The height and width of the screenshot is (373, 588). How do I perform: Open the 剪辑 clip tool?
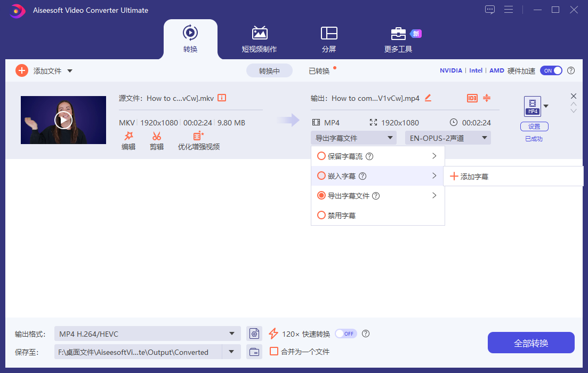point(157,140)
